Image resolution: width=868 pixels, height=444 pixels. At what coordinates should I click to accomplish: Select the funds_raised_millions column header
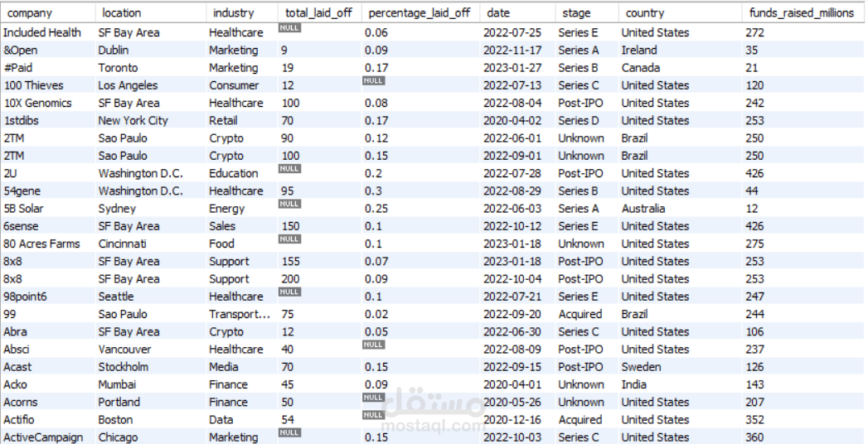(x=803, y=12)
